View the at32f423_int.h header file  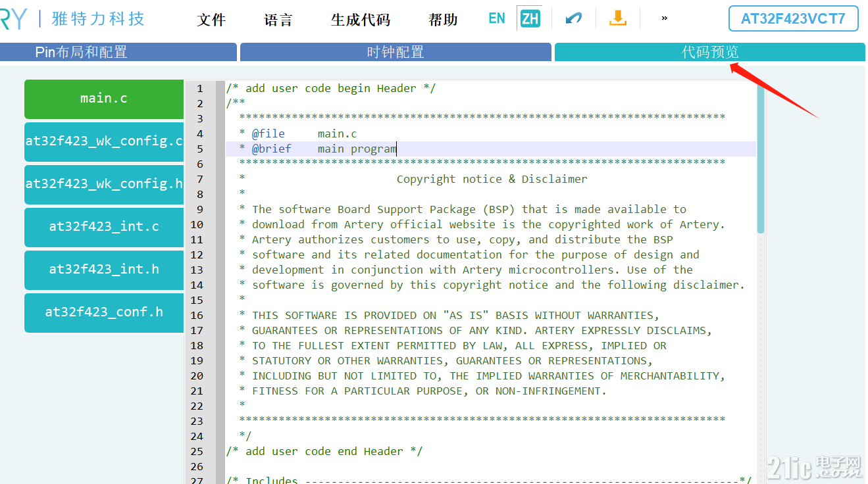(x=103, y=270)
